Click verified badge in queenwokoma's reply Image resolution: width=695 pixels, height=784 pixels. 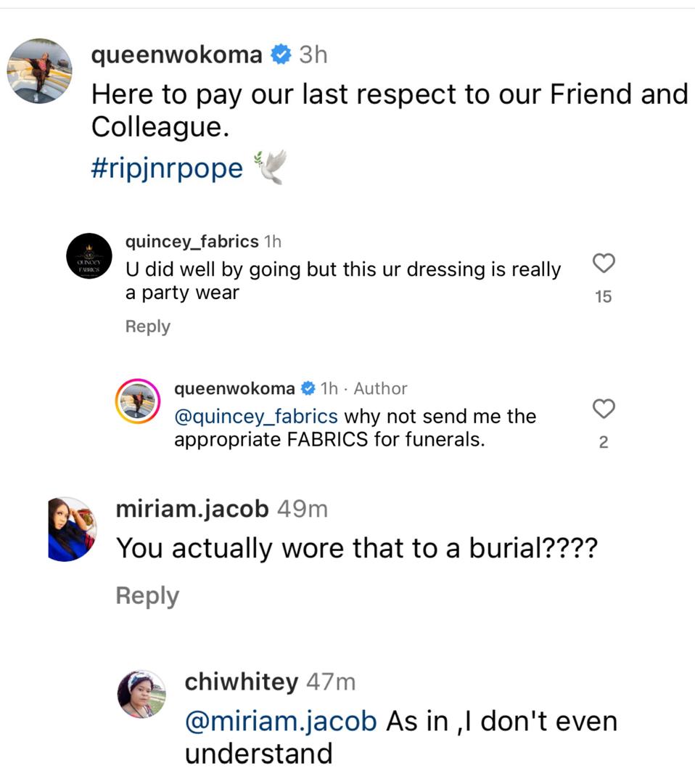pyautogui.click(x=308, y=389)
